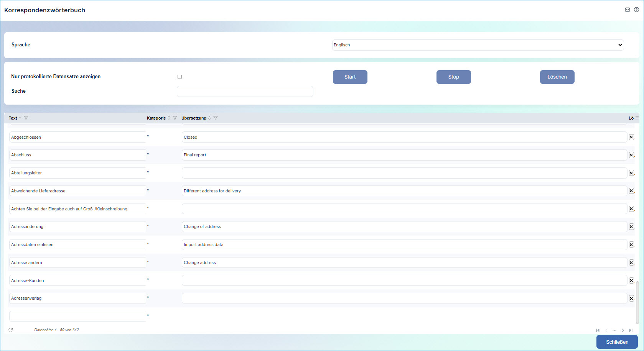
Task: Open the Sprache dropdown showing Englisch
Action: [478, 45]
